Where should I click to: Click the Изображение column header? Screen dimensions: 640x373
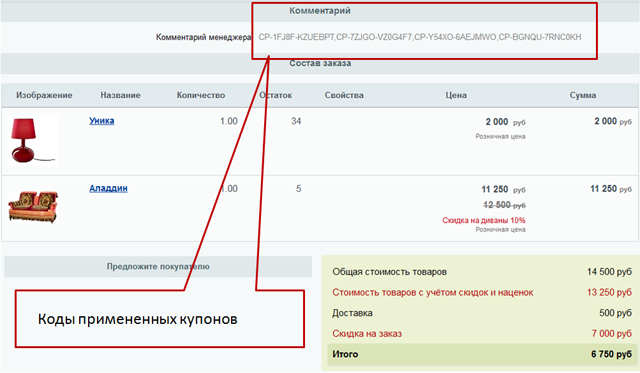tap(44, 95)
